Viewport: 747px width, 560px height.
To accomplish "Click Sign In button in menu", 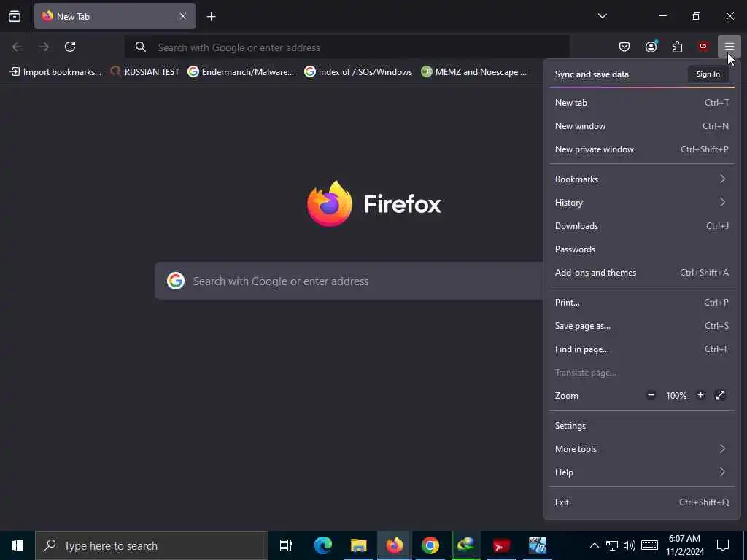I will (x=708, y=74).
